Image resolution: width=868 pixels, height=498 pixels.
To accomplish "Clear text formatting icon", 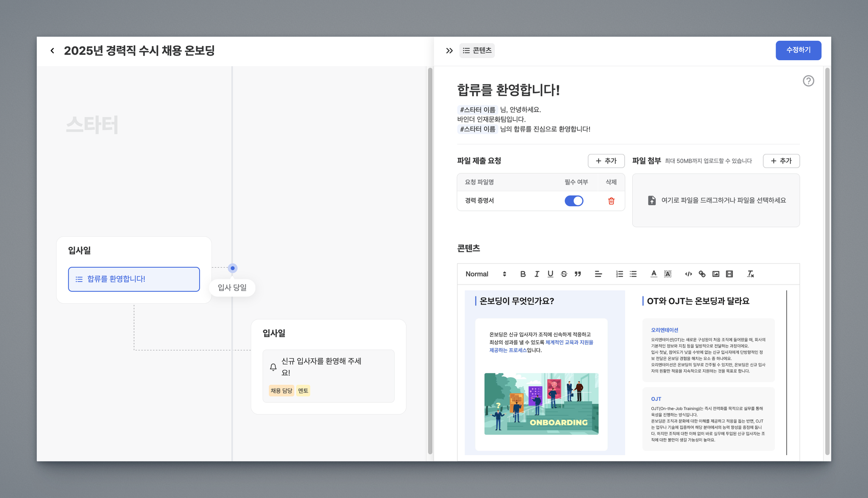I will [x=750, y=274].
